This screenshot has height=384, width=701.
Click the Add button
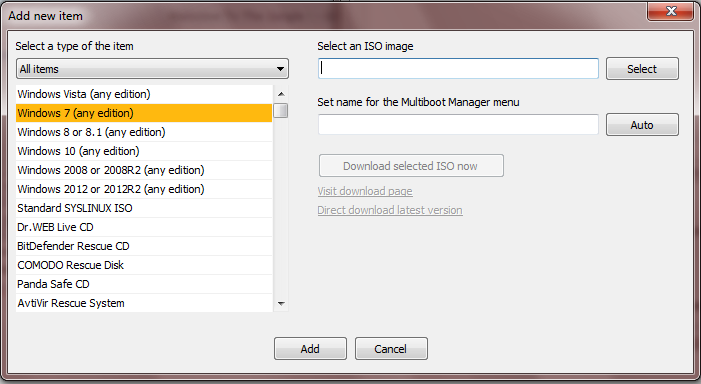310,349
